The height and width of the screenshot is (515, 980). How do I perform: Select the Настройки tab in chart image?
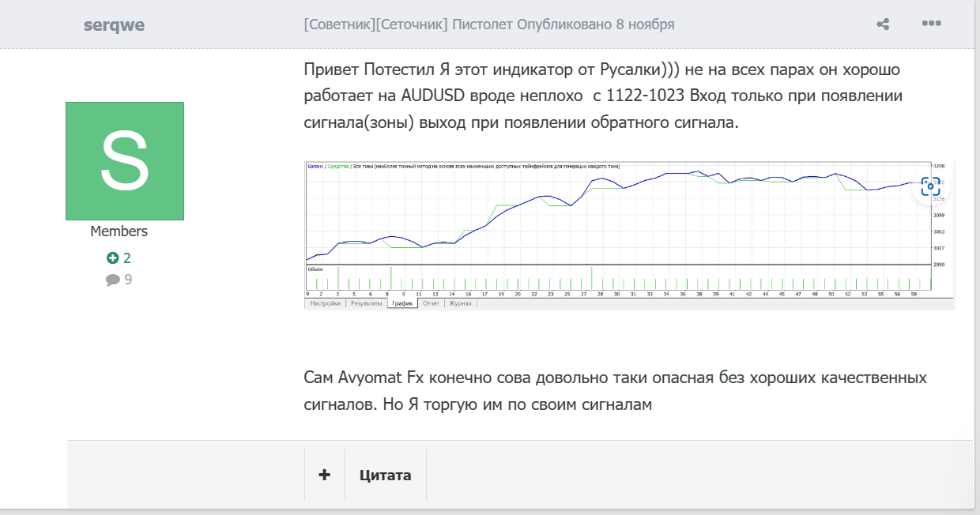(x=326, y=303)
